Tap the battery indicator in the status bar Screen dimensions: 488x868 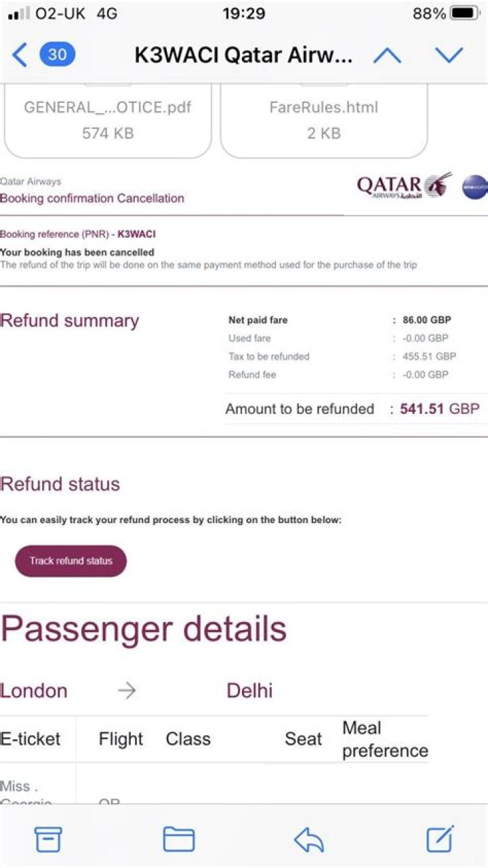[462, 13]
